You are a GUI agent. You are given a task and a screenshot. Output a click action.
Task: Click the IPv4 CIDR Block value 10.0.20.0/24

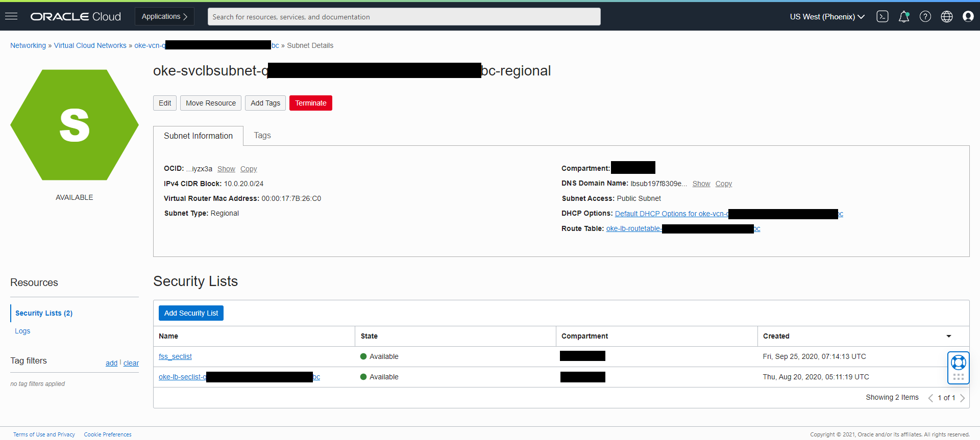243,184
